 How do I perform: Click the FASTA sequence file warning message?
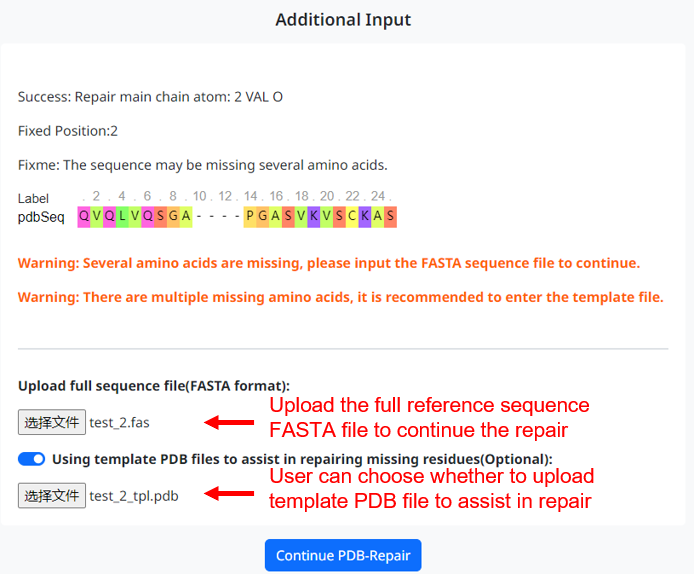(x=329, y=263)
